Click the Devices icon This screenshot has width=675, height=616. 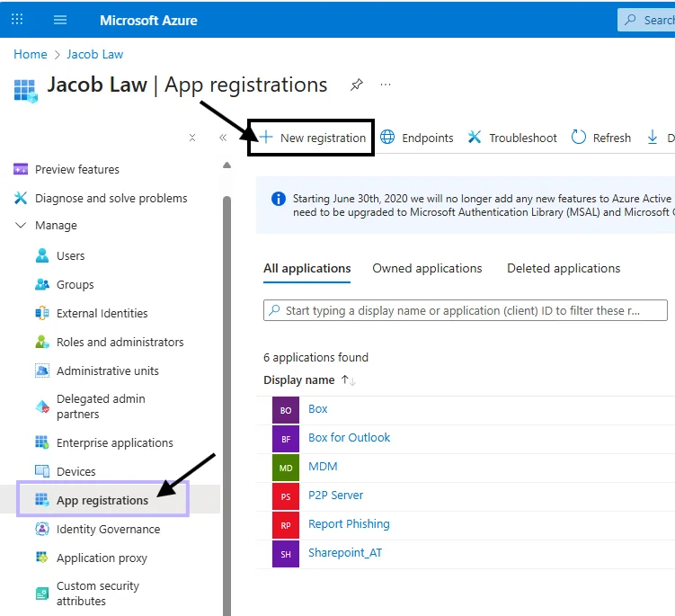coord(41,471)
